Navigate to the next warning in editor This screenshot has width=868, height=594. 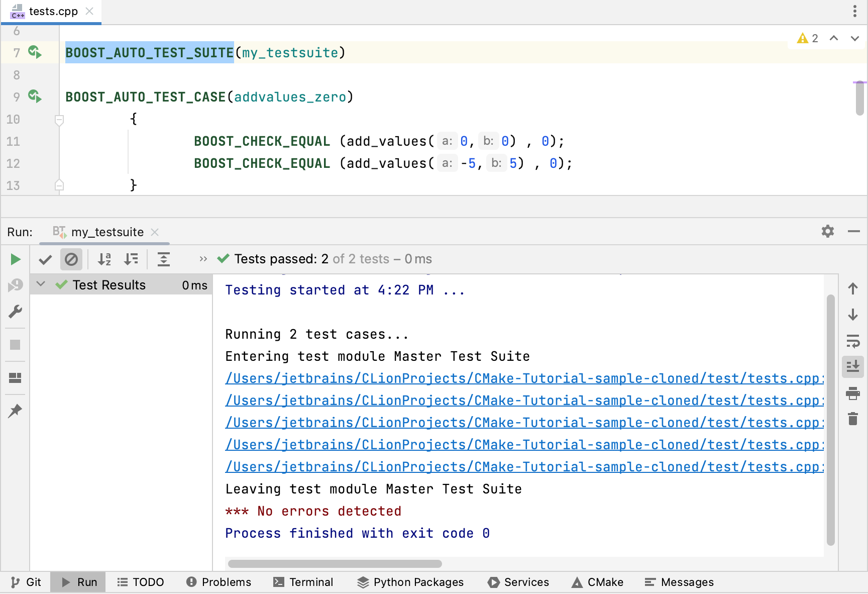854,38
